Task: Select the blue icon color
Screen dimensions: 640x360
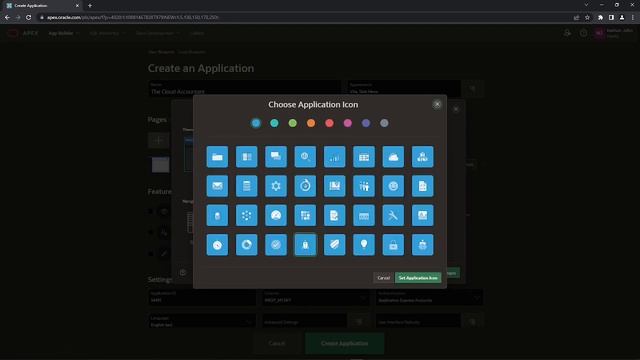Action: (256, 123)
